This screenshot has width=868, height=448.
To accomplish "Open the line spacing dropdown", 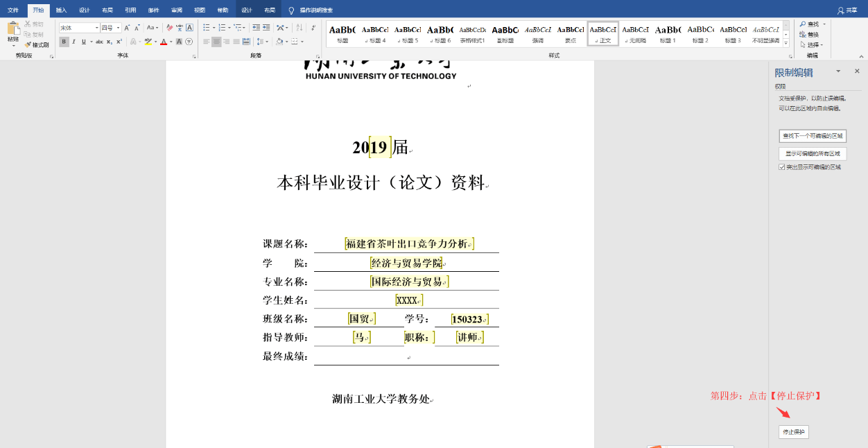I will (262, 42).
